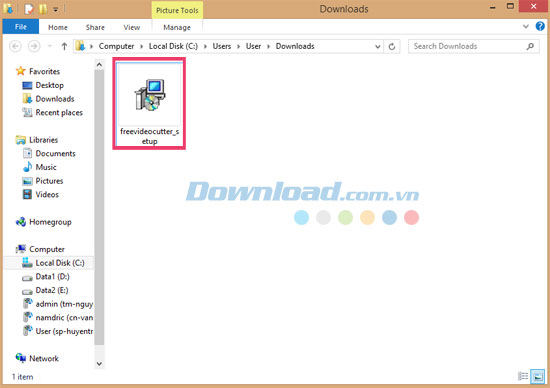Viewport: 550px width, 388px height.
Task: Open the Help question mark button
Action: 540,26
